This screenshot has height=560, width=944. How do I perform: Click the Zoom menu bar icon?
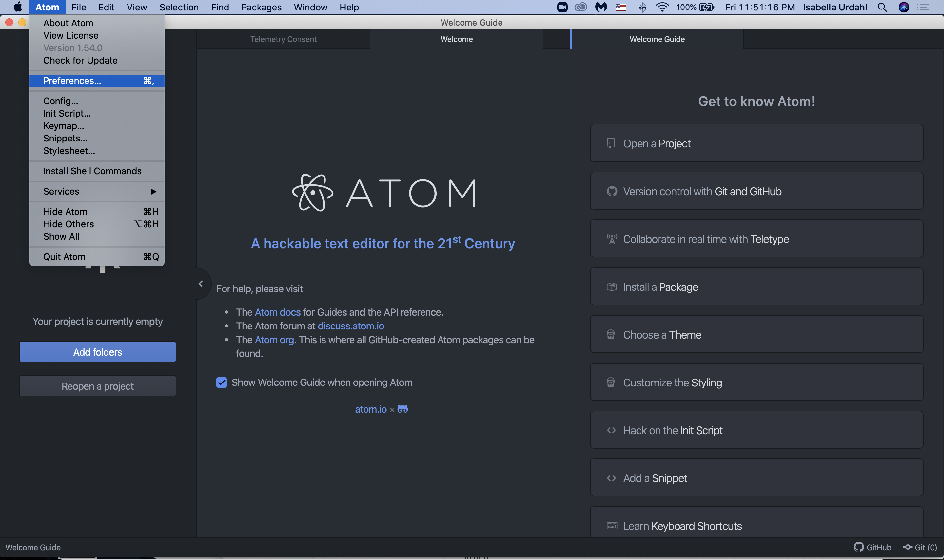tap(562, 7)
